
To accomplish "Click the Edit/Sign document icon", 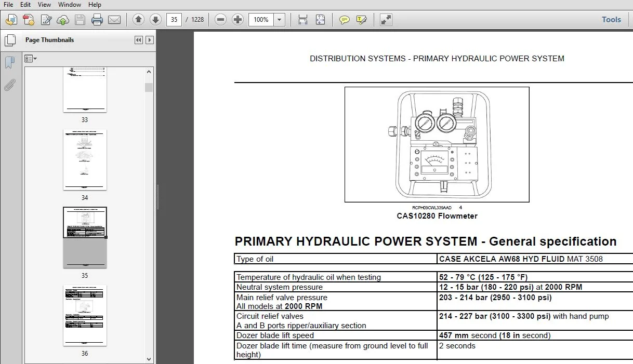I will click(46, 20).
